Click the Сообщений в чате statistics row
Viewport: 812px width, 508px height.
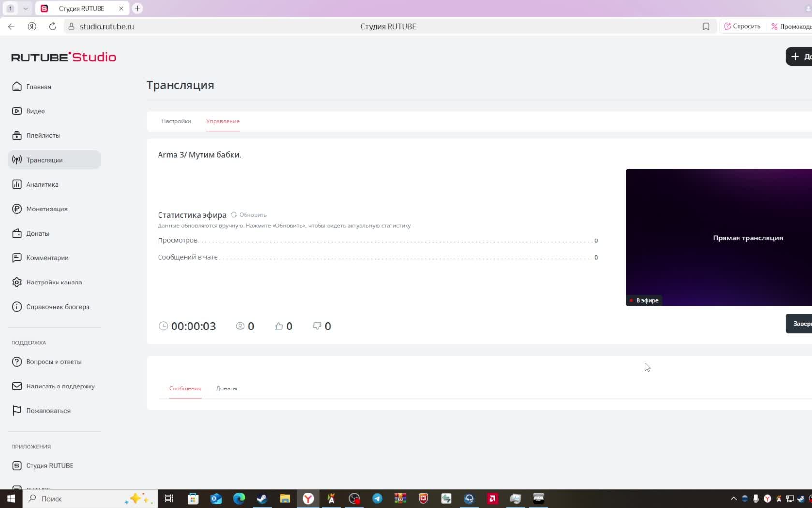pyautogui.click(x=378, y=257)
